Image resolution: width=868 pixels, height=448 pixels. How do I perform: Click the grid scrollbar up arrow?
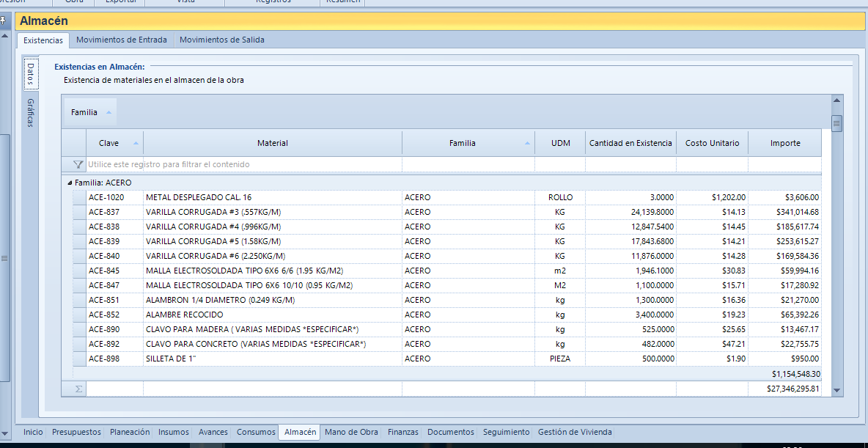(836, 100)
